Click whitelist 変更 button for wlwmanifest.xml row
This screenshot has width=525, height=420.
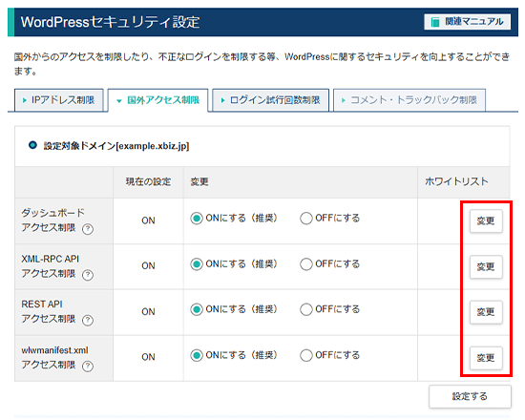(486, 358)
